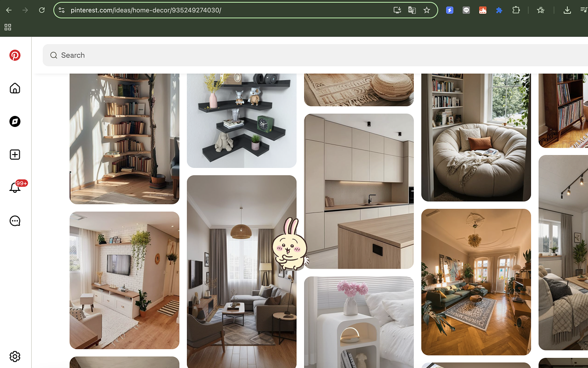588x368 pixels.
Task: Open the rattan pendant lamp living room pin
Action: coord(242,271)
